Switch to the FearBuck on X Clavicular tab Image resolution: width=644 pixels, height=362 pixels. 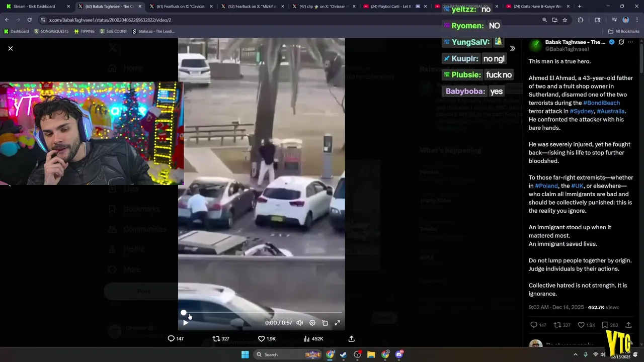(181, 7)
